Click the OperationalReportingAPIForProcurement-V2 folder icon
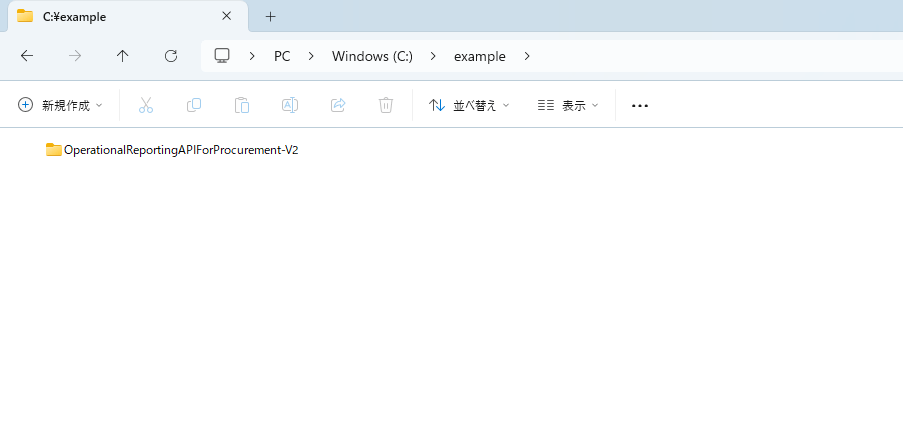This screenshot has width=903, height=429. (54, 150)
